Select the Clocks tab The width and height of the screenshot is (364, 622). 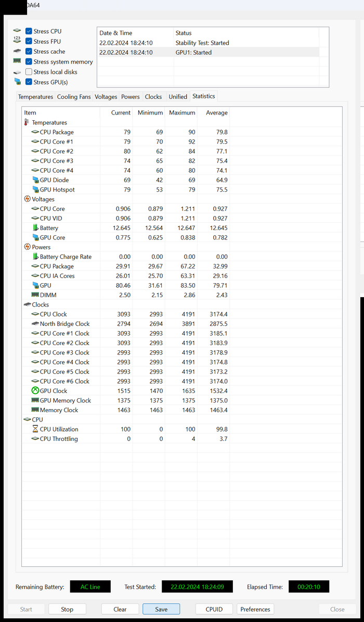153,97
